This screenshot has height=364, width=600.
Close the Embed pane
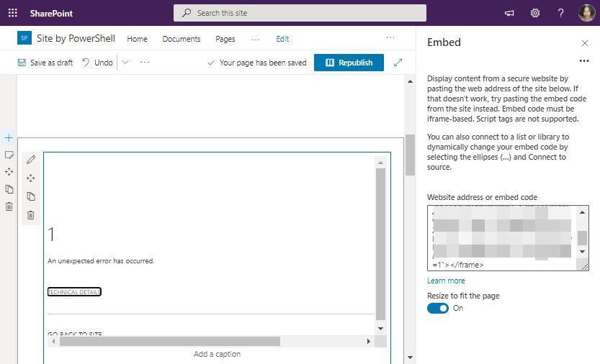585,43
